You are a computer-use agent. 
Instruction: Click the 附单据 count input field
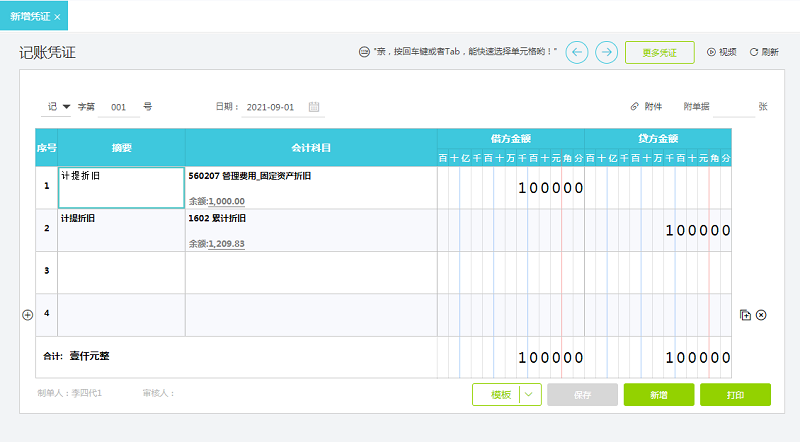pyautogui.click(x=733, y=106)
